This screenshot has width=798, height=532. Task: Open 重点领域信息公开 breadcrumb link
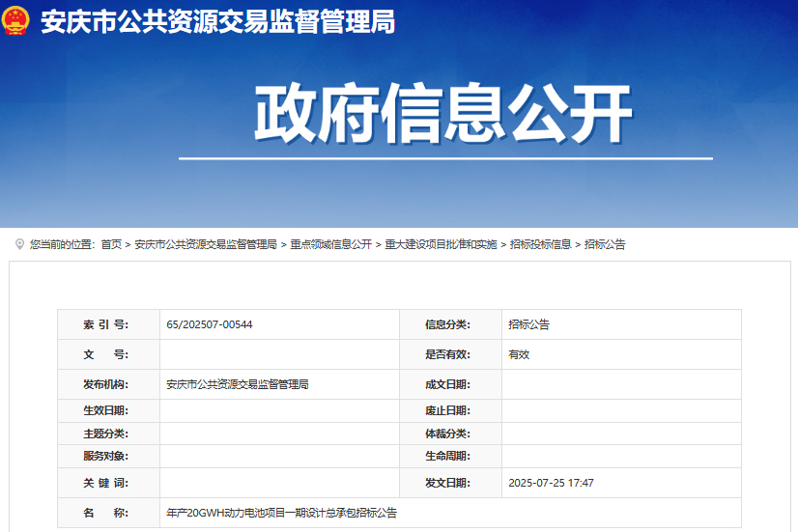click(x=330, y=245)
